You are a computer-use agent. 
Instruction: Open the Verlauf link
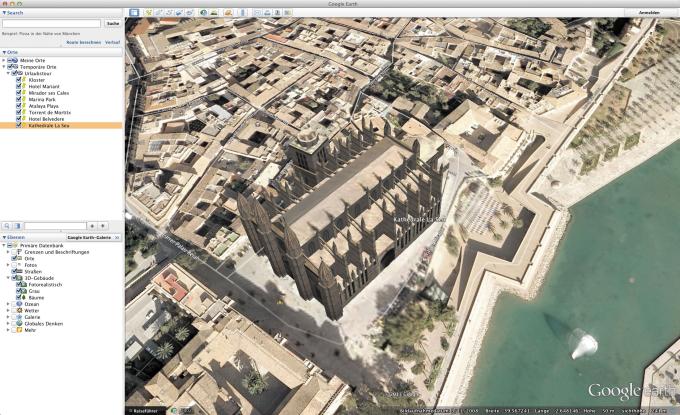113,42
